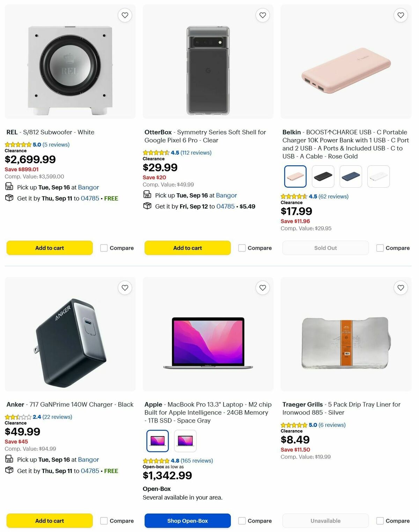Add the REL subwoofer to wishlist

125,15
